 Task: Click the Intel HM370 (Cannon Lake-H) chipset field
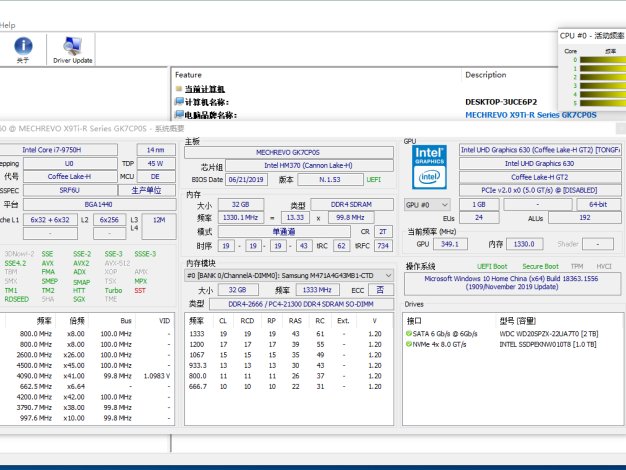coord(309,165)
